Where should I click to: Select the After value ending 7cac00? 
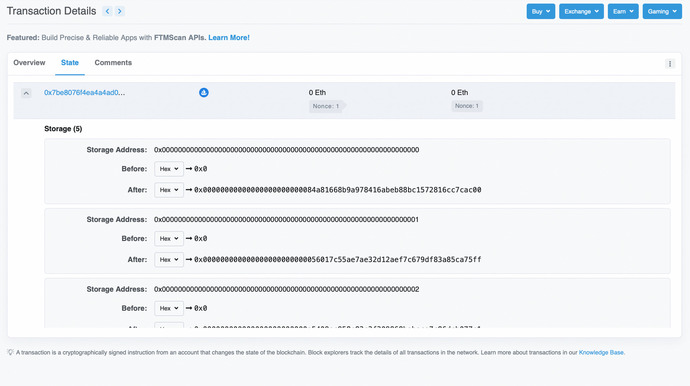[x=338, y=190]
